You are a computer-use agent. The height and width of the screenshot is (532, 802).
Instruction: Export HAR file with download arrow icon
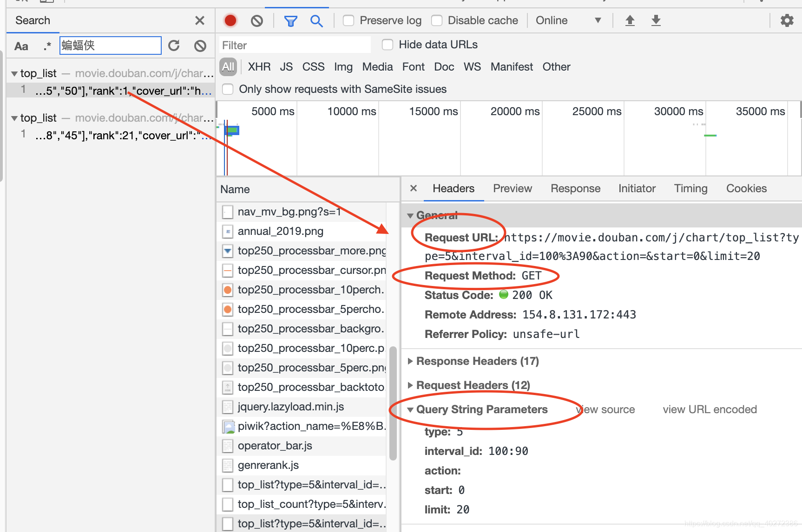coord(656,20)
